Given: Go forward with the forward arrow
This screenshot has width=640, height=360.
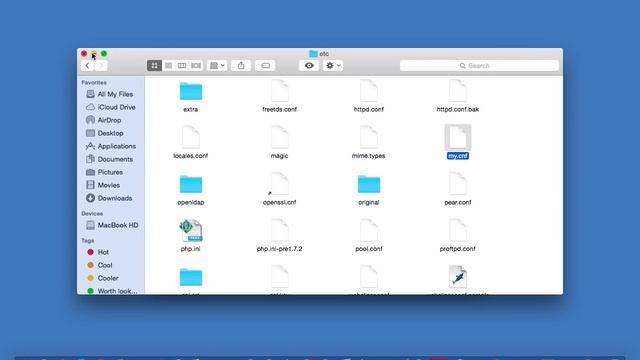Looking at the screenshot, I should click(101, 65).
